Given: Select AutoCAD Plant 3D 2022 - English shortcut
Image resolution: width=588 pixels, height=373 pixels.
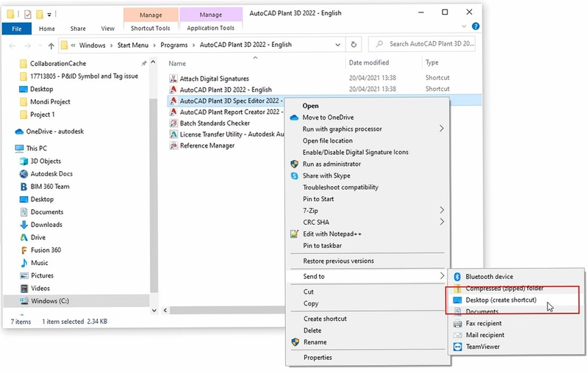Looking at the screenshot, I should pyautogui.click(x=226, y=90).
